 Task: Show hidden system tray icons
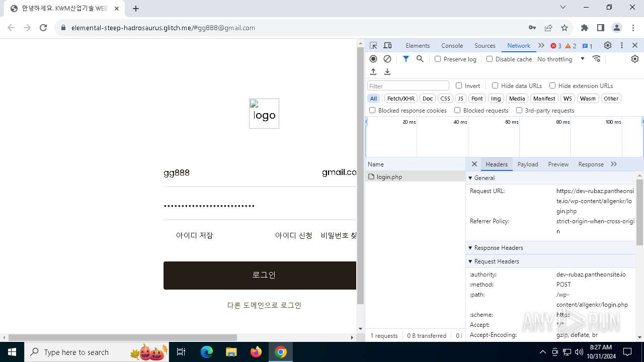(x=542, y=352)
